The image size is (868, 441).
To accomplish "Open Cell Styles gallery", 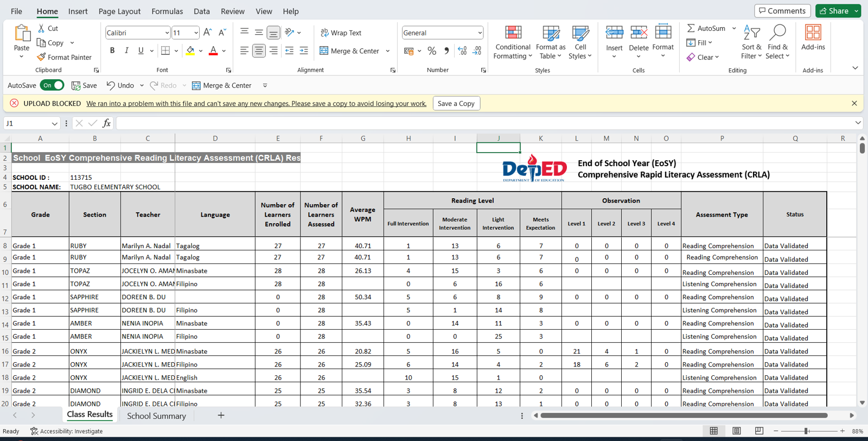I will point(580,42).
